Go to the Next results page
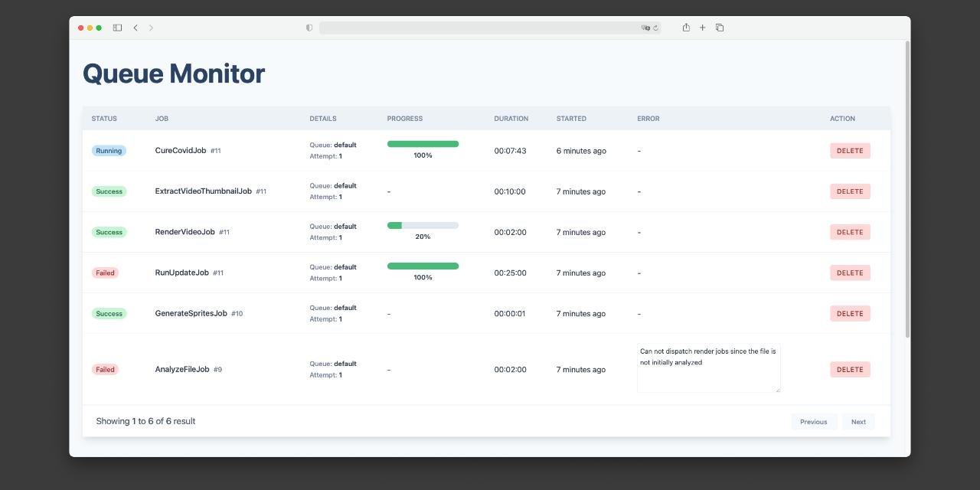The height and width of the screenshot is (490, 980). click(858, 422)
